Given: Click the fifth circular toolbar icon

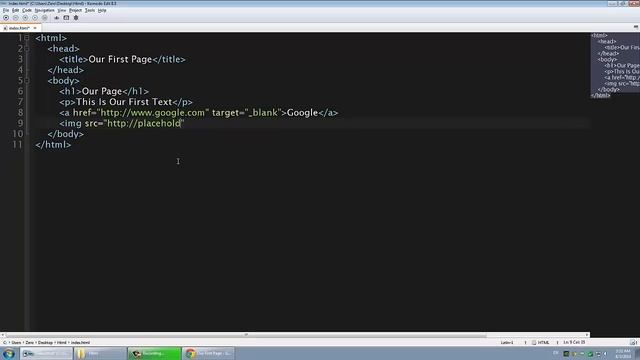Looking at the screenshot, I should pos(44,18).
